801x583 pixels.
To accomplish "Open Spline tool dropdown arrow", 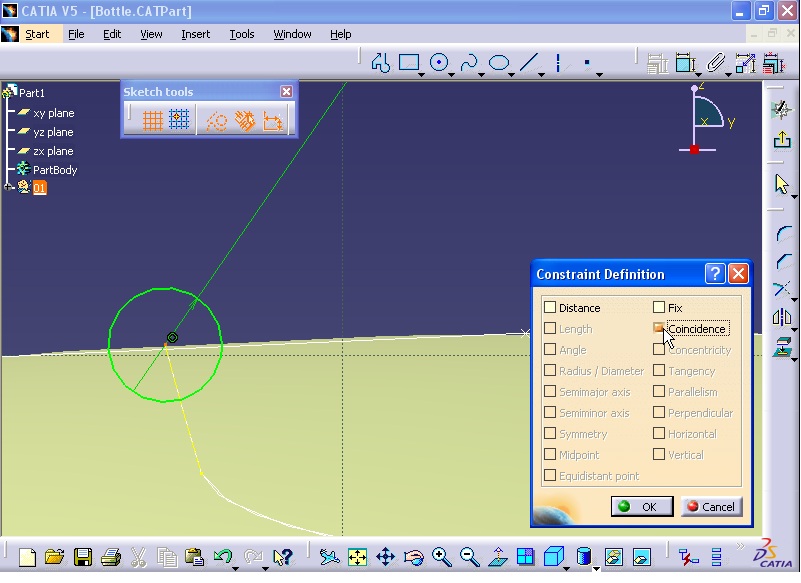I will [x=482, y=75].
